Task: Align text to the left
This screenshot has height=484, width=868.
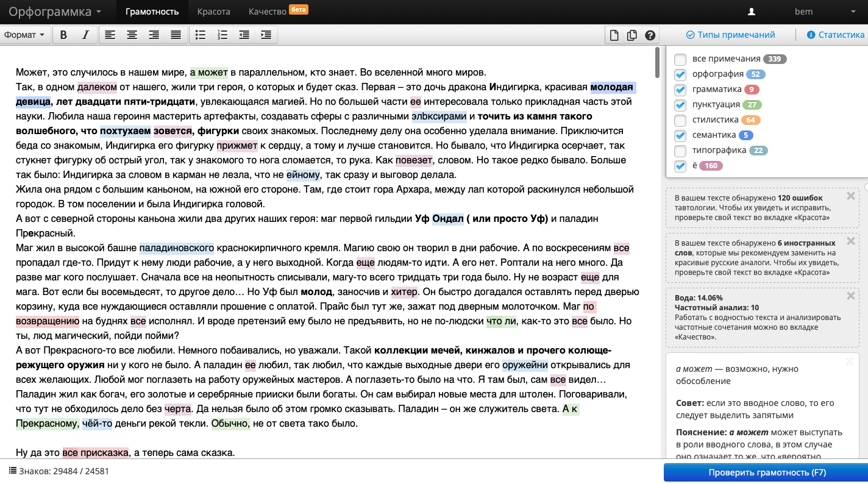Action: pos(110,35)
